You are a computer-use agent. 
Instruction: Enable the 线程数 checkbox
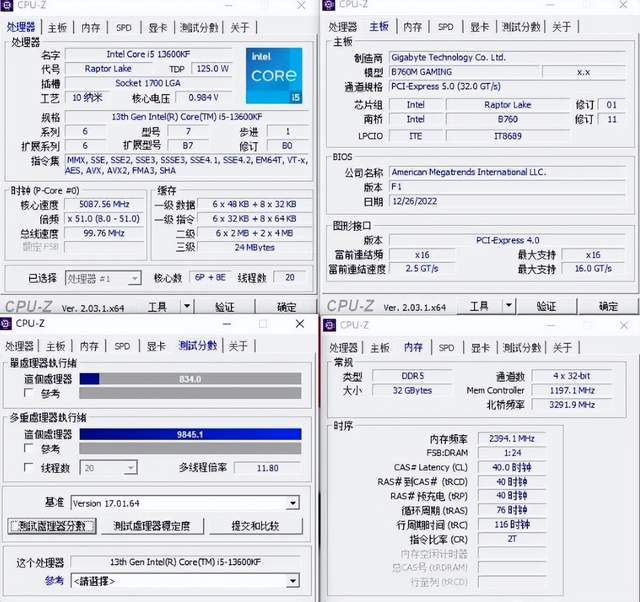pos(28,467)
